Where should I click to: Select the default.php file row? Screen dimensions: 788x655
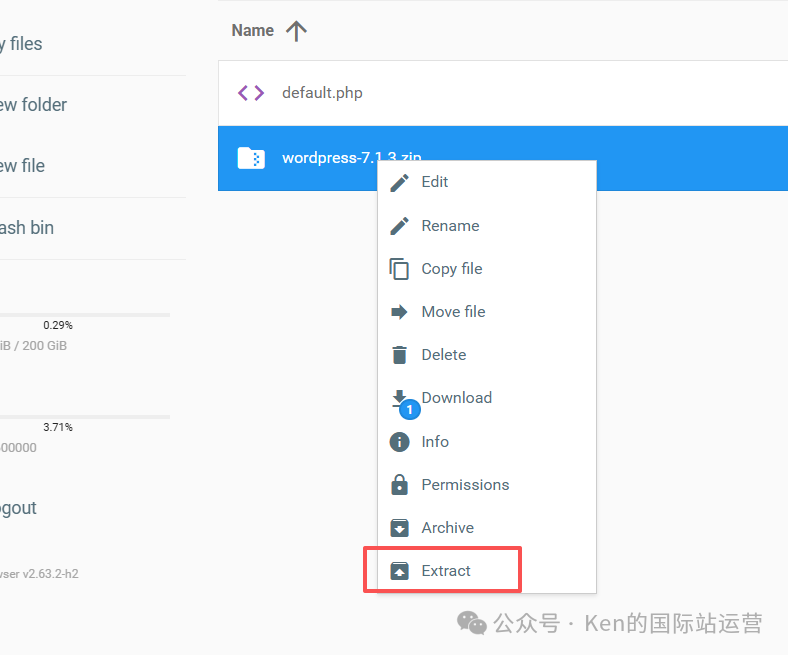[x=503, y=93]
